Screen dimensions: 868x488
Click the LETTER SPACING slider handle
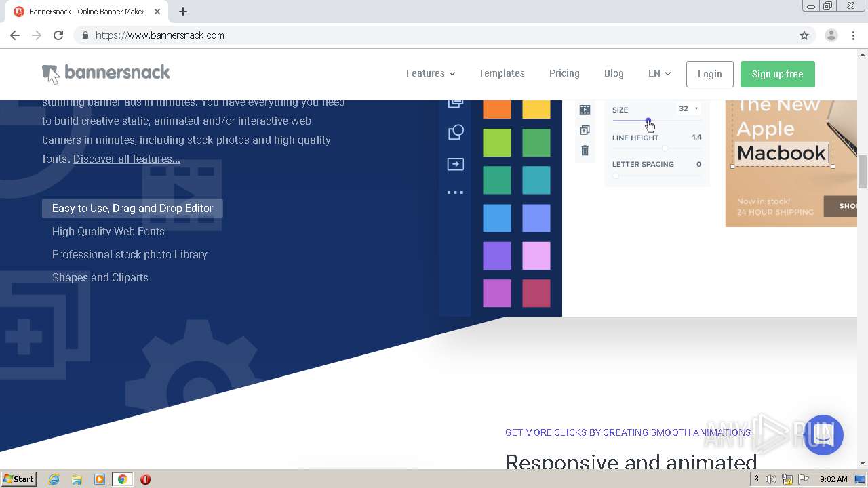point(616,176)
